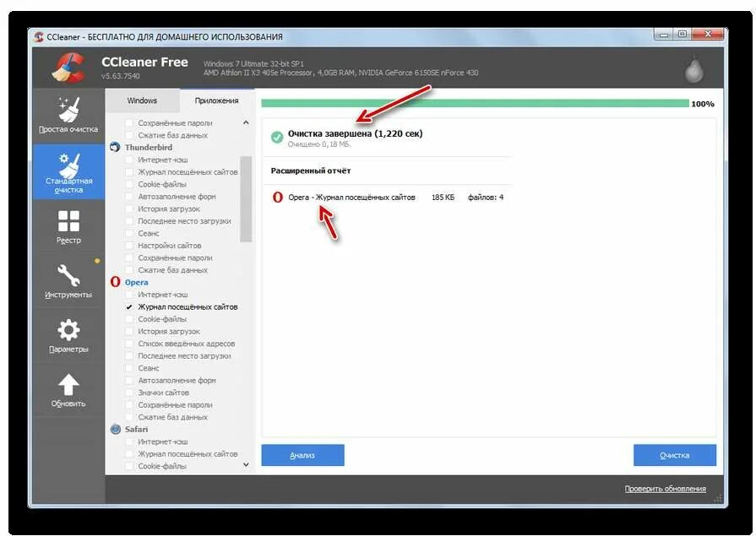Click the Расширенный отчёт heading
Viewport: 756px width, 536px height.
coord(311,171)
